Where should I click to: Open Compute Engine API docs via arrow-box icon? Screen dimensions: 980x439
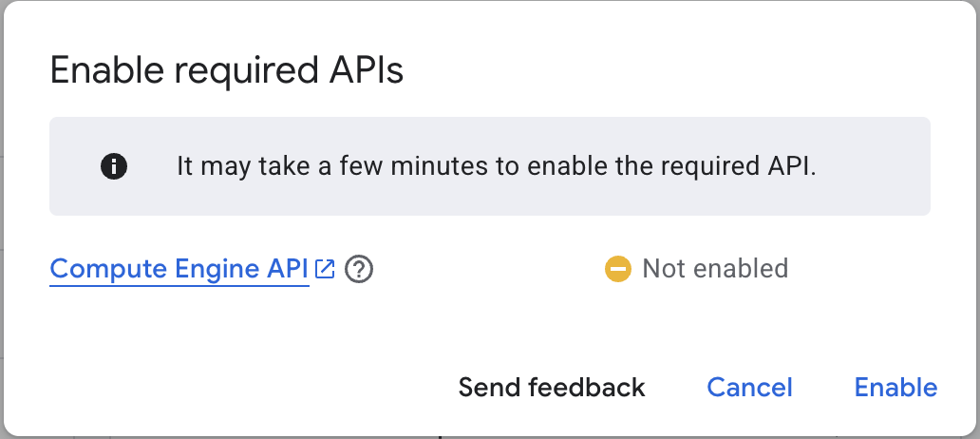(x=325, y=269)
